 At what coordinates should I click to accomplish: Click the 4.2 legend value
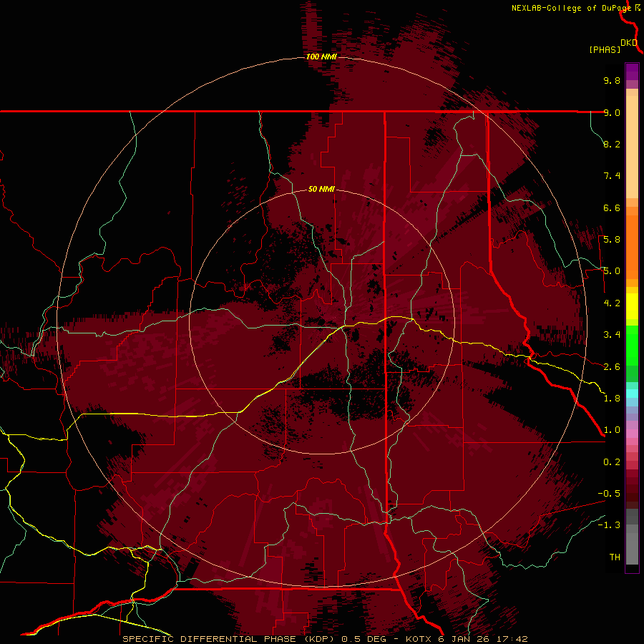pos(612,303)
